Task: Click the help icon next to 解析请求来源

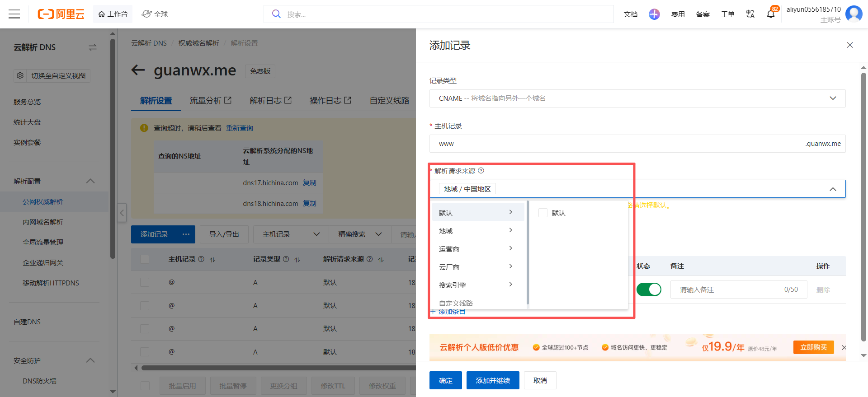Action: pos(481,171)
